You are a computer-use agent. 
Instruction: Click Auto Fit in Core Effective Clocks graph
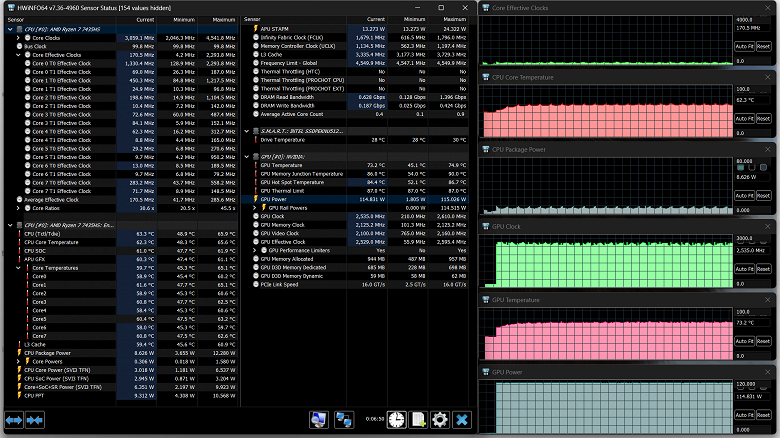pos(744,46)
